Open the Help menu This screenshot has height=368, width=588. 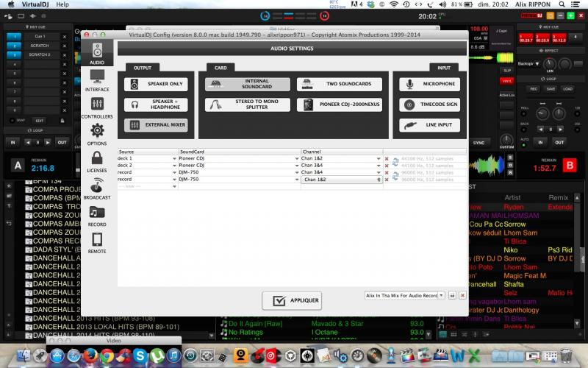(x=62, y=4)
